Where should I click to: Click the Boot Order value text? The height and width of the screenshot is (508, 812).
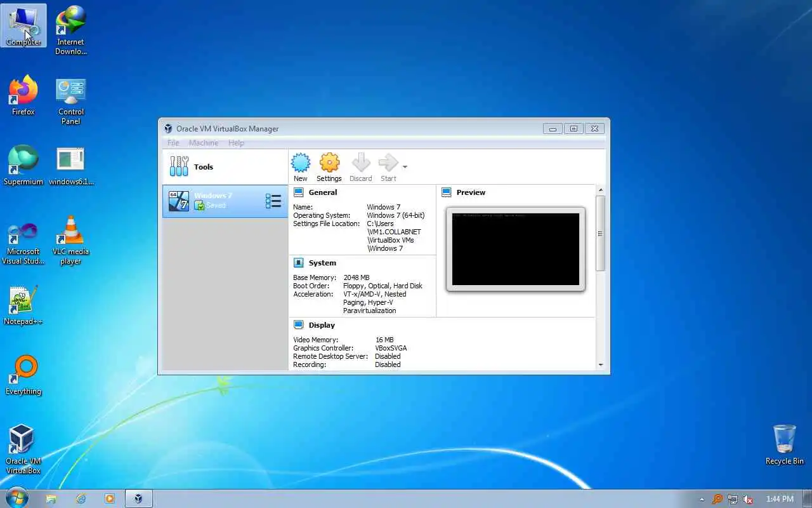383,286
